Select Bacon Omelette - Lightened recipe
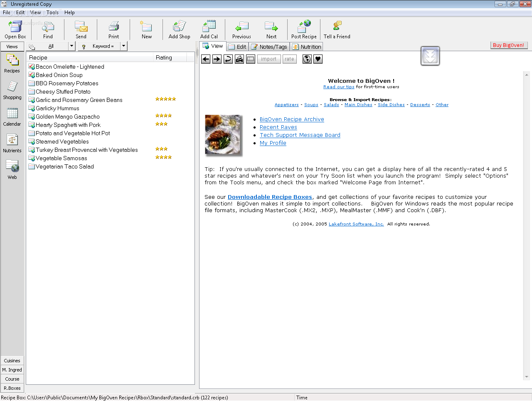Viewport: 532px width, 401px height. tap(70, 67)
